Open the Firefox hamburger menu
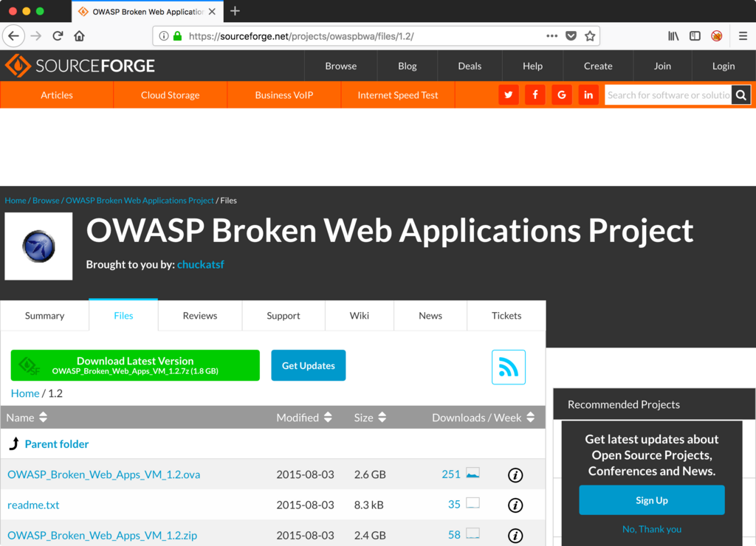Viewport: 756px width, 546px height. click(743, 36)
